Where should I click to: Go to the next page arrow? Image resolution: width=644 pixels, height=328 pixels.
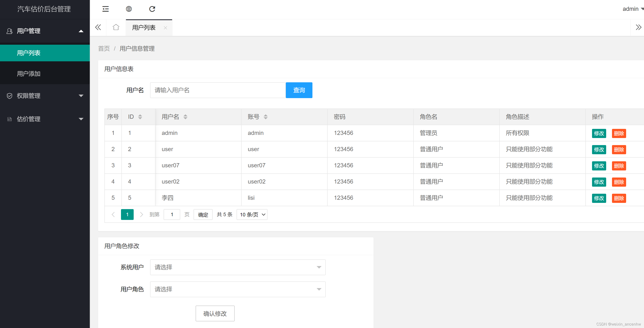pos(141,215)
